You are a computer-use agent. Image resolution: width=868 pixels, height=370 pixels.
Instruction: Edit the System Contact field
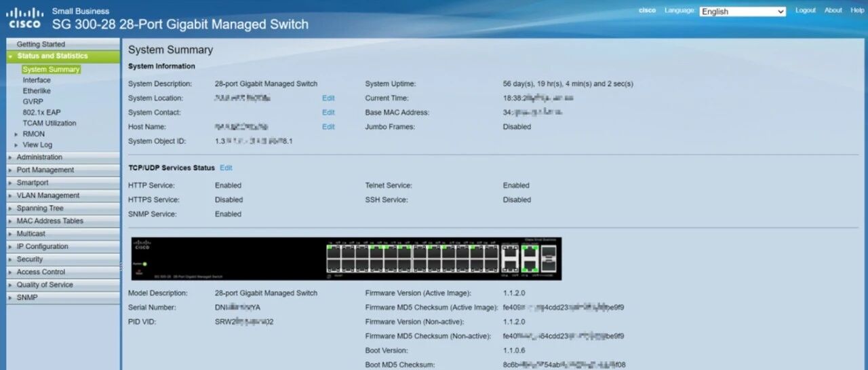[328, 113]
